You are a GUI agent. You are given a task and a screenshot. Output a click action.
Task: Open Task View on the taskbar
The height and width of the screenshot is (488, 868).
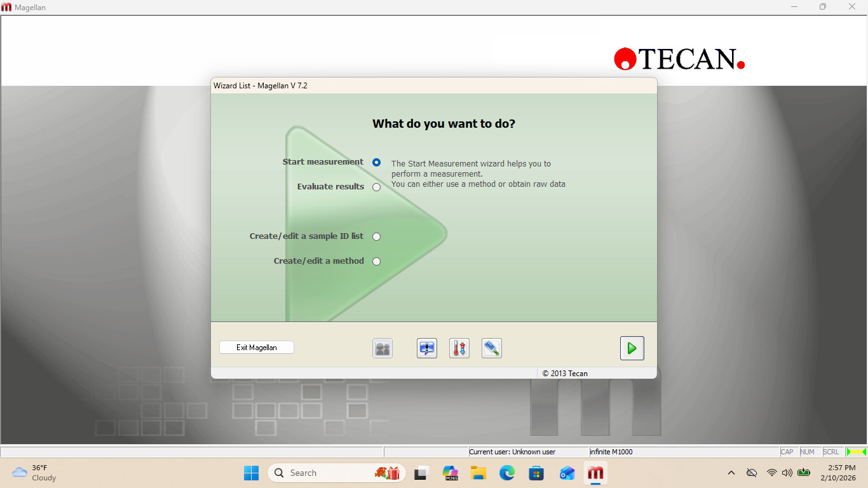pyautogui.click(x=421, y=473)
